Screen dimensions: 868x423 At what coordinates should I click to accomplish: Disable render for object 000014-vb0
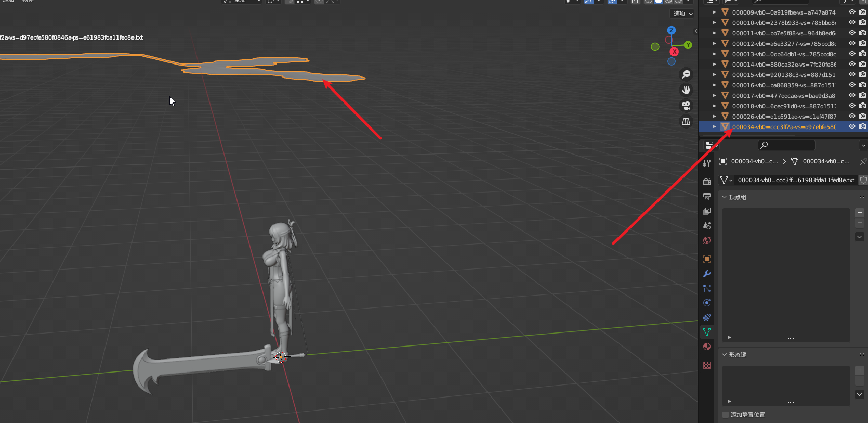point(862,64)
